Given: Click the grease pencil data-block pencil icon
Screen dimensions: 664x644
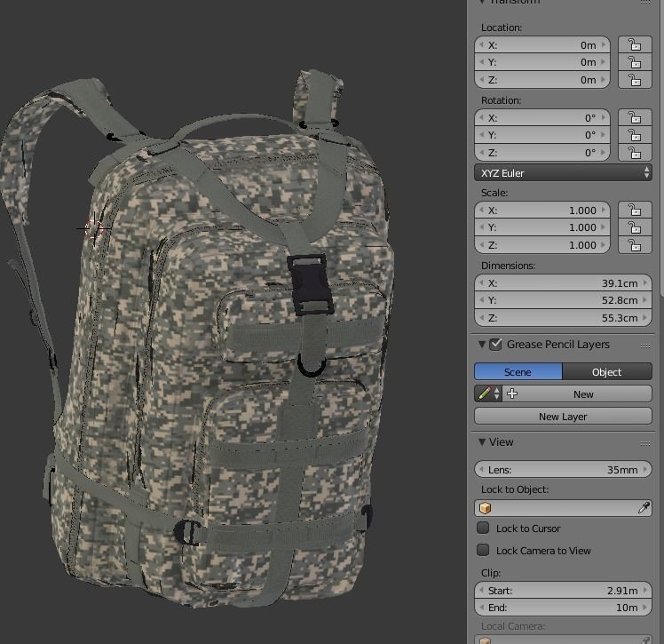Looking at the screenshot, I should pyautogui.click(x=484, y=394).
